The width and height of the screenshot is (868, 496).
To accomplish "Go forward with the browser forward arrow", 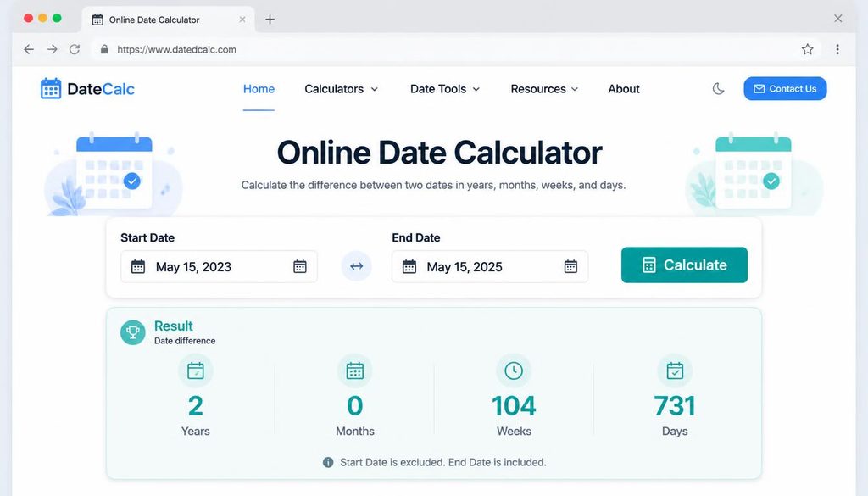I will pyautogui.click(x=52, y=49).
